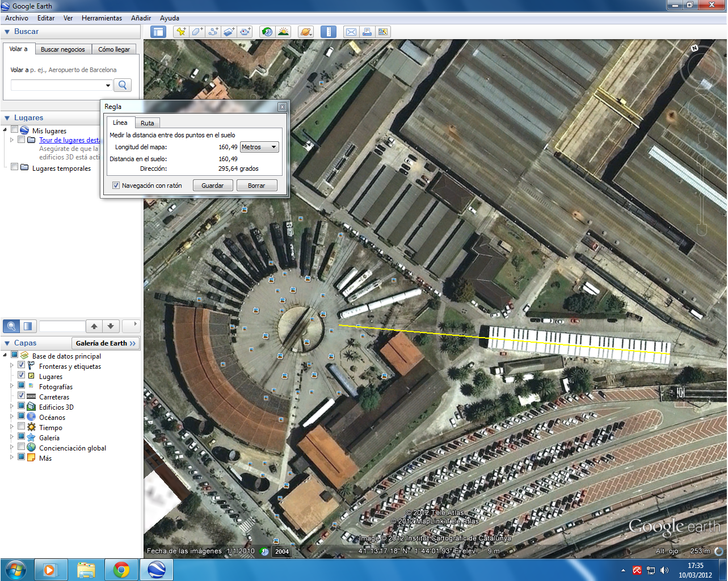Click the Guardar button
This screenshot has width=728, height=581.
213,186
